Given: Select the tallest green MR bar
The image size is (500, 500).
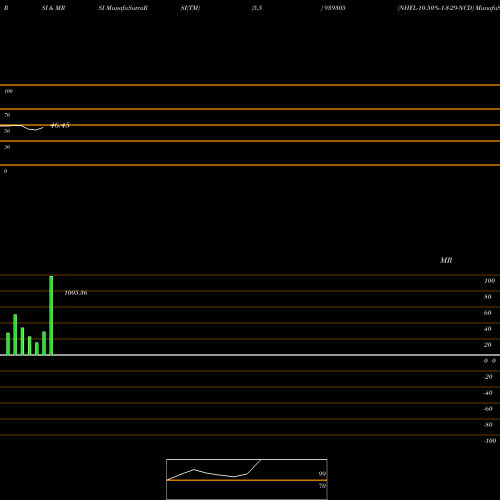Looking at the screenshot, I should coord(51,315).
